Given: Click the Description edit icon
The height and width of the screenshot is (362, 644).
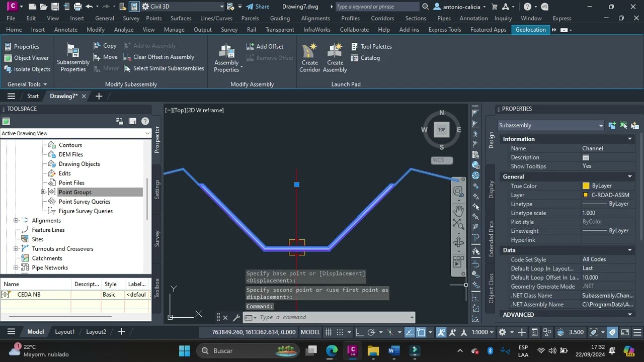Looking at the screenshot, I should point(586,157).
